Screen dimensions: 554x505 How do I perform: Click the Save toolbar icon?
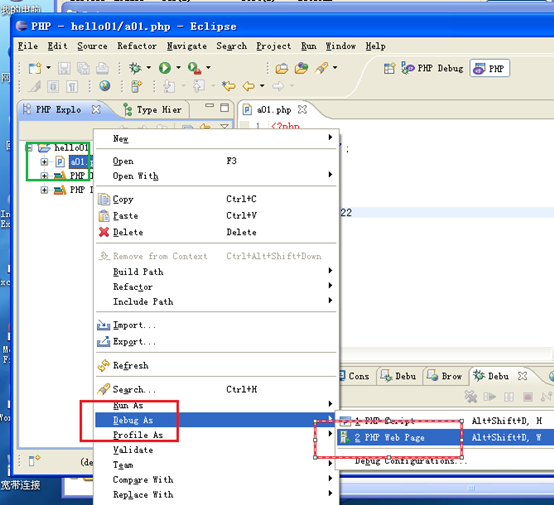(x=64, y=68)
